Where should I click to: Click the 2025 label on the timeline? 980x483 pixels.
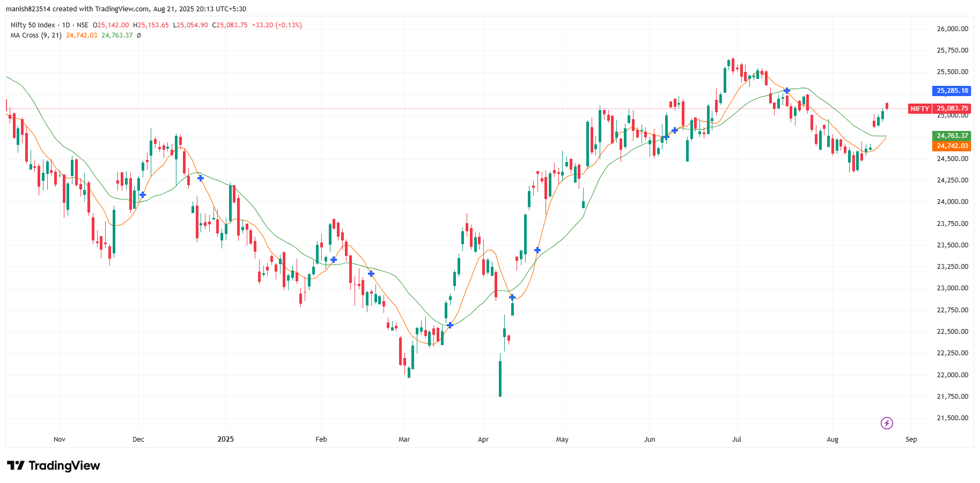point(225,439)
